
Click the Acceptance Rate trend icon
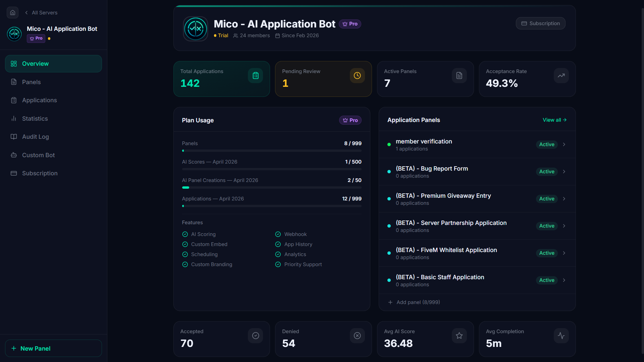tap(561, 76)
